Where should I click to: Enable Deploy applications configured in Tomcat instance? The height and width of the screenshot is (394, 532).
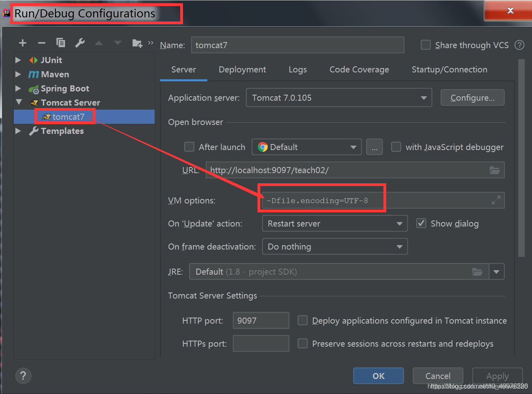tap(302, 320)
